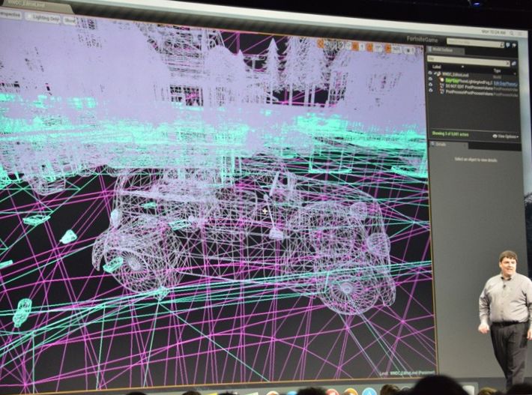Screen dimensions: 532x395
Task: Toggle rotation snapping in the viewport toolbar
Action: coord(369,46)
